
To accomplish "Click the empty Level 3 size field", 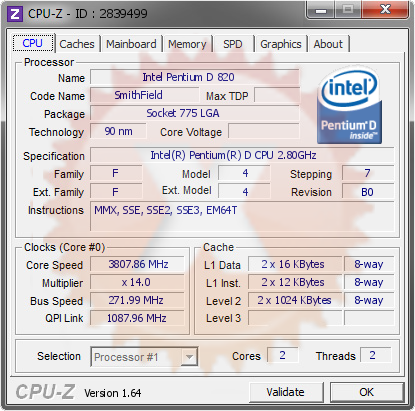I will (295, 318).
